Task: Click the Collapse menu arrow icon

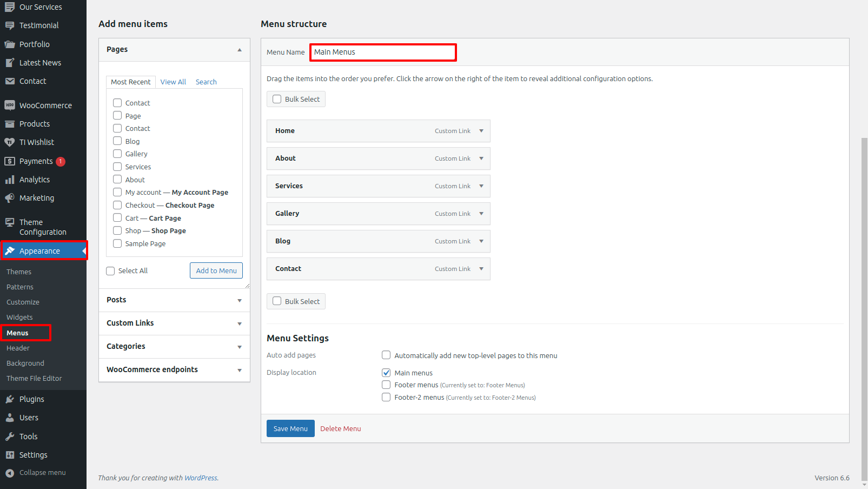Action: coord(10,473)
